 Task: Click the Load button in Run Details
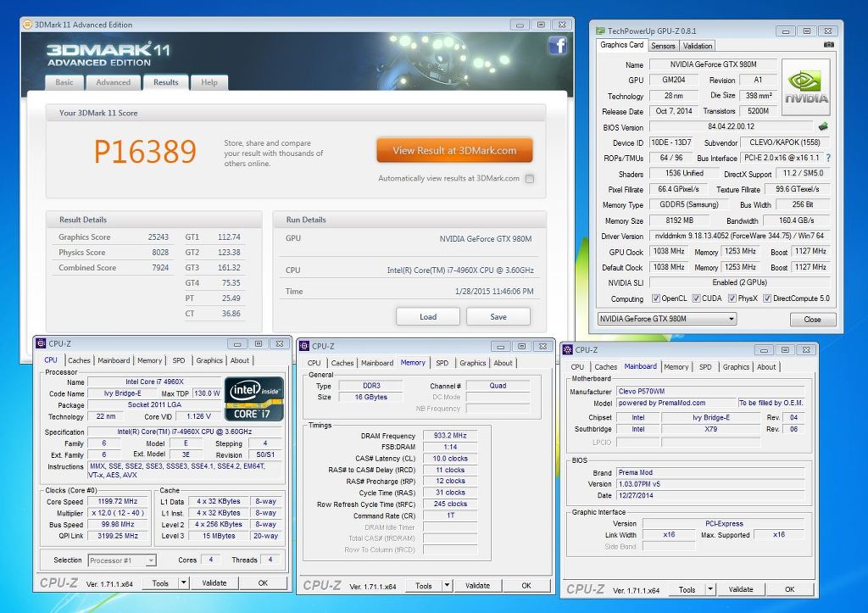click(428, 317)
